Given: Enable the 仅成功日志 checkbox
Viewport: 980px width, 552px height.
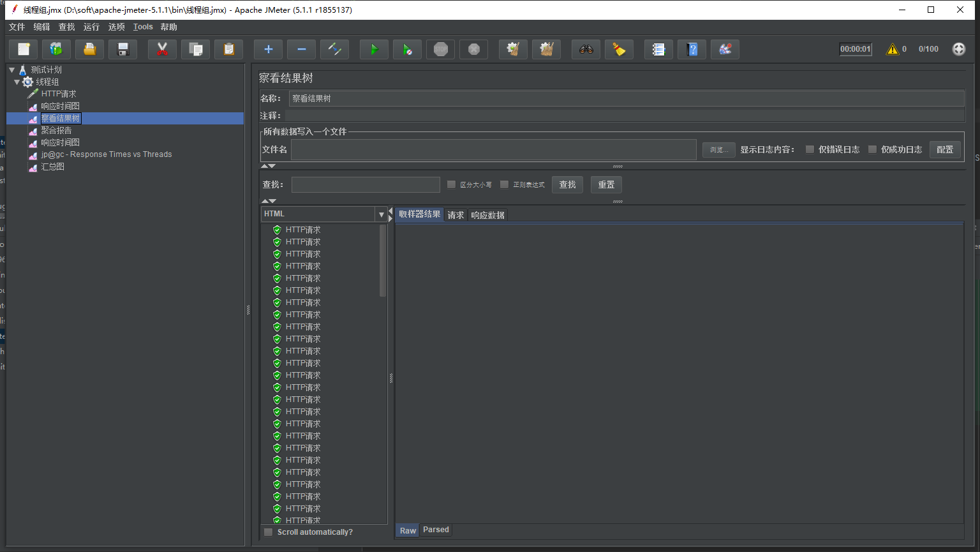Looking at the screenshot, I should (x=872, y=149).
